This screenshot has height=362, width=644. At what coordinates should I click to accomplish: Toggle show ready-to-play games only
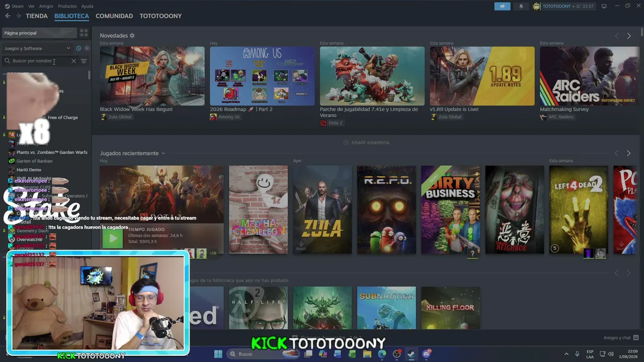(87, 48)
